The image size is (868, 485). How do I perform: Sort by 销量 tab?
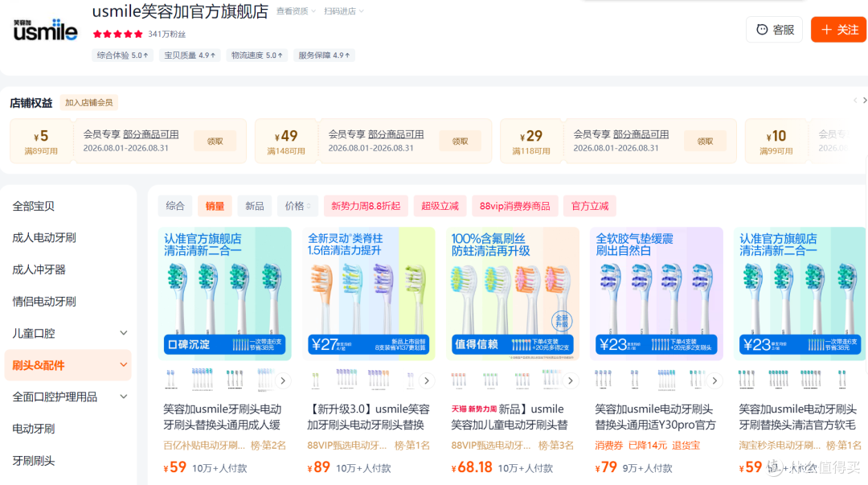pyautogui.click(x=215, y=206)
